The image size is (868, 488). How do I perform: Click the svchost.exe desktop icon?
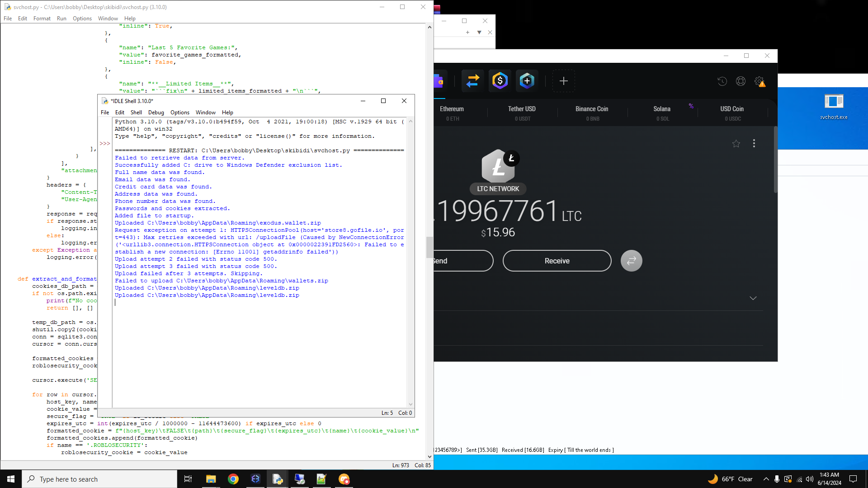pos(834,107)
